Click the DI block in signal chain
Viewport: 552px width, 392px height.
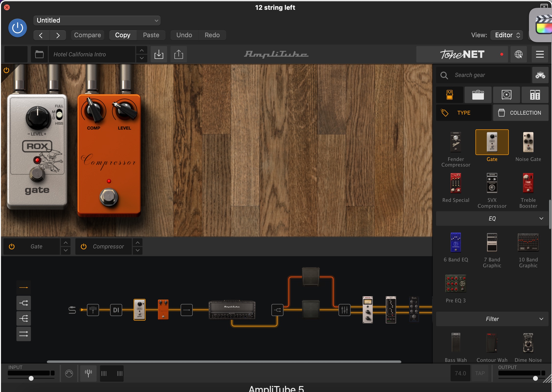point(116,310)
